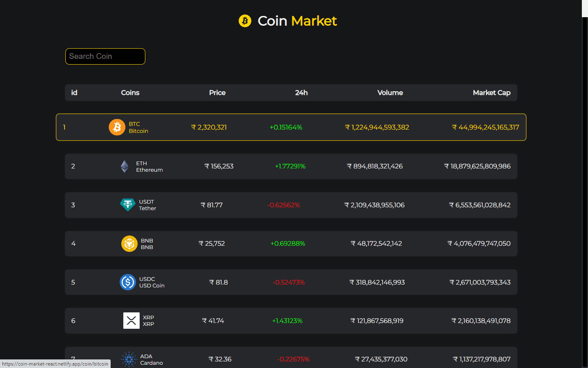Select the Ethereum row price ₹ 156,253

(x=219, y=166)
